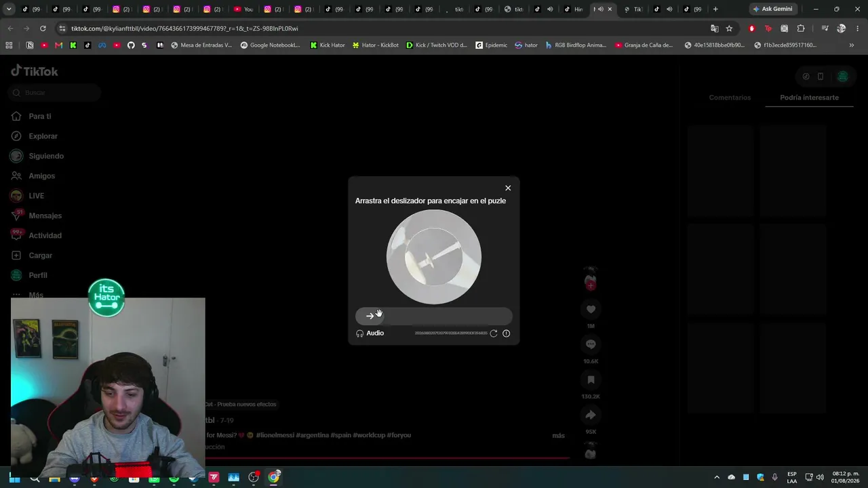Click the #worldcup hashtag
Viewport: 868px width, 488px height.
(368, 435)
